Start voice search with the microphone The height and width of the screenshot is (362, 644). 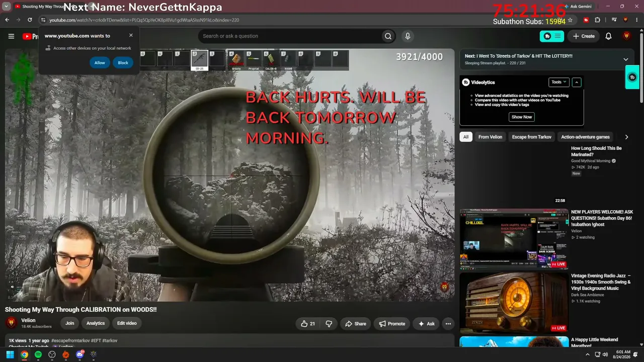[408, 36]
